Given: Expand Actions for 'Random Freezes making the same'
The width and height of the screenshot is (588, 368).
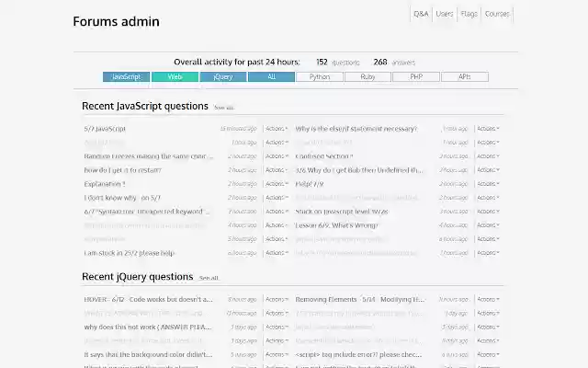Looking at the screenshot, I should click(277, 156).
